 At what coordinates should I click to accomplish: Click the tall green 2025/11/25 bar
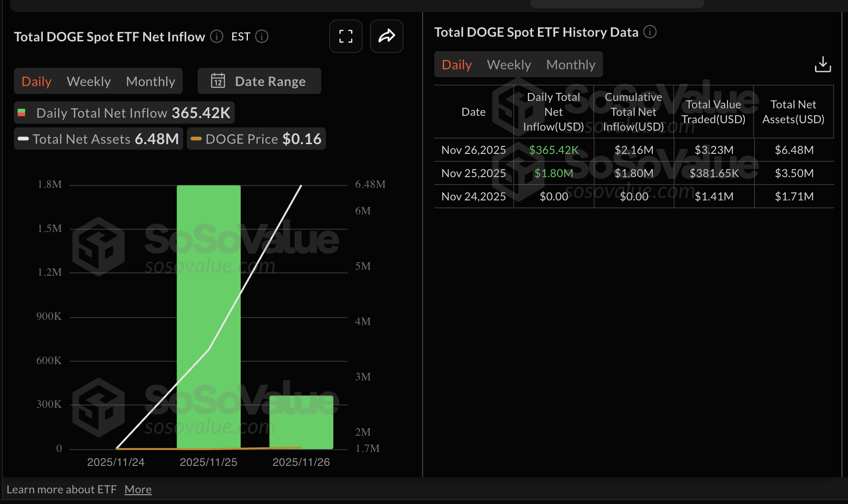(x=208, y=316)
